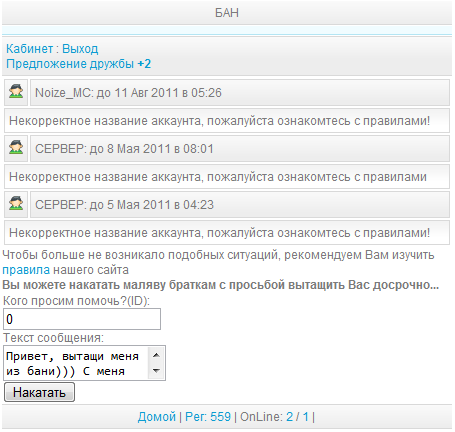Open the правила site rules link

pyautogui.click(x=26, y=270)
